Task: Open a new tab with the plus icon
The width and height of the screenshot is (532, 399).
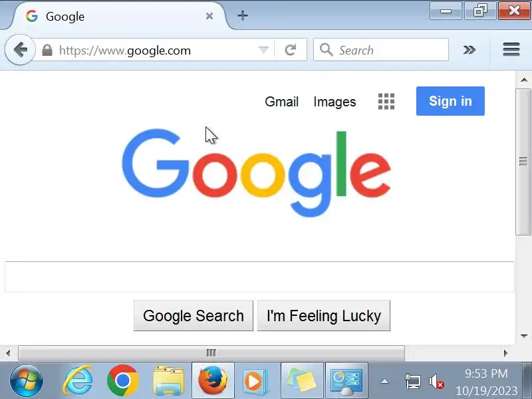Action: click(x=243, y=15)
